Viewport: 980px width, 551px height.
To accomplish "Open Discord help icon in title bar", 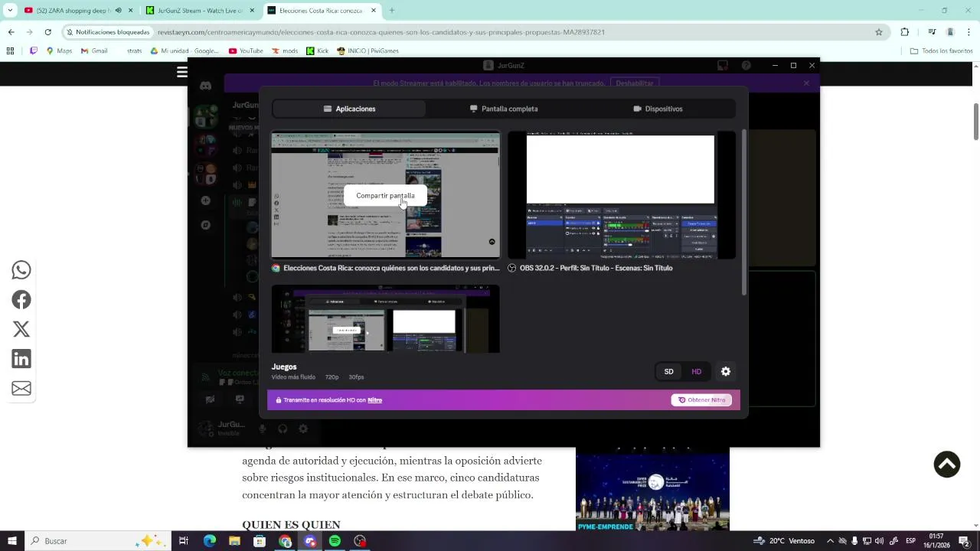I will click(x=746, y=66).
